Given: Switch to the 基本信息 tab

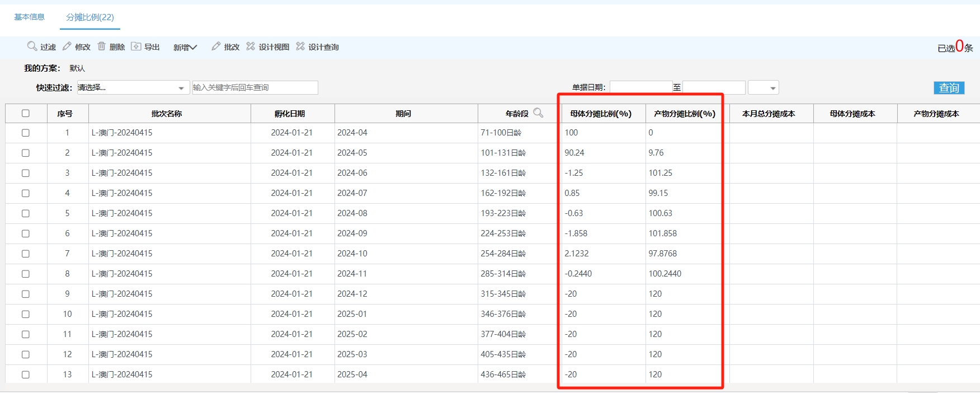Looking at the screenshot, I should (29, 17).
